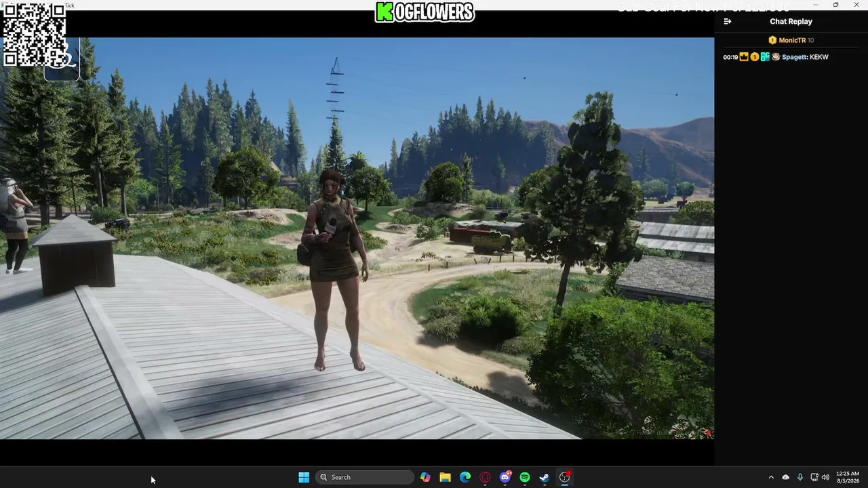Switch to OBS Studio in the taskbar

pyautogui.click(x=565, y=477)
